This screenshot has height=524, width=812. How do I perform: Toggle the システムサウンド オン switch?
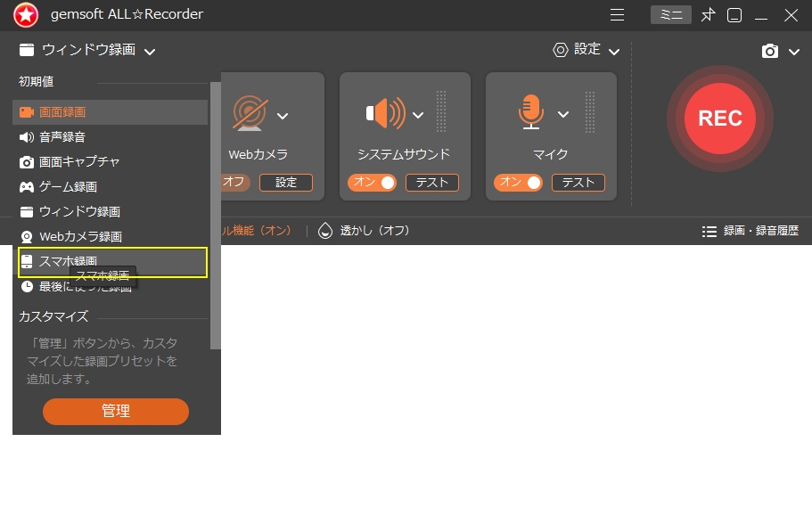tap(372, 183)
